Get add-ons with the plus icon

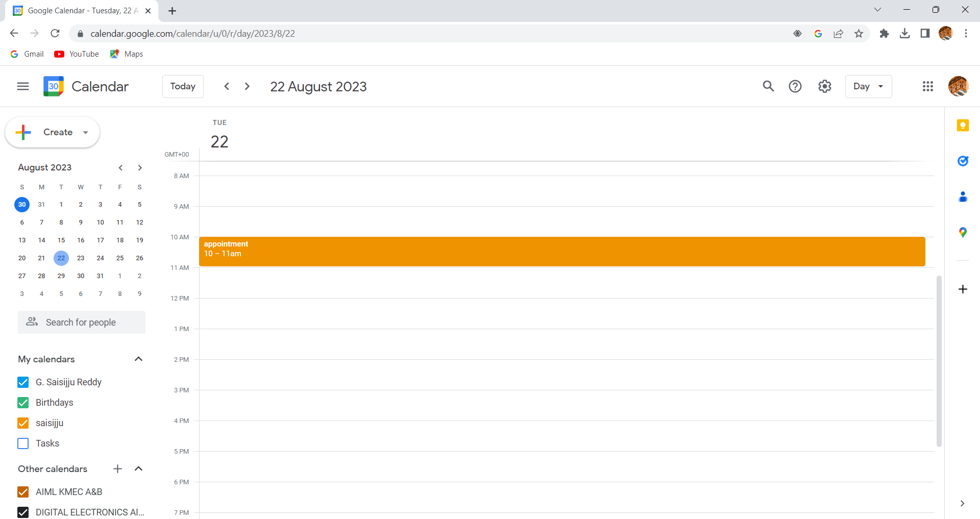click(x=963, y=289)
